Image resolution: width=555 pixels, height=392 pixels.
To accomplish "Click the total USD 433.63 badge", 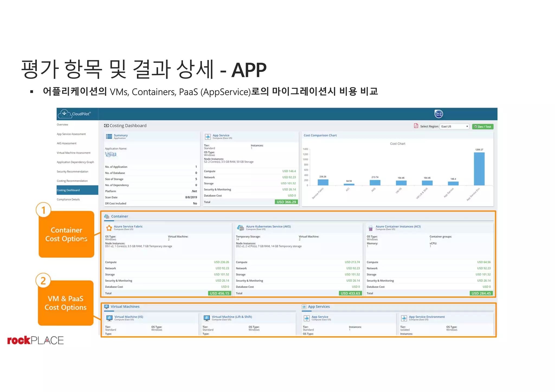I will pos(350,293).
